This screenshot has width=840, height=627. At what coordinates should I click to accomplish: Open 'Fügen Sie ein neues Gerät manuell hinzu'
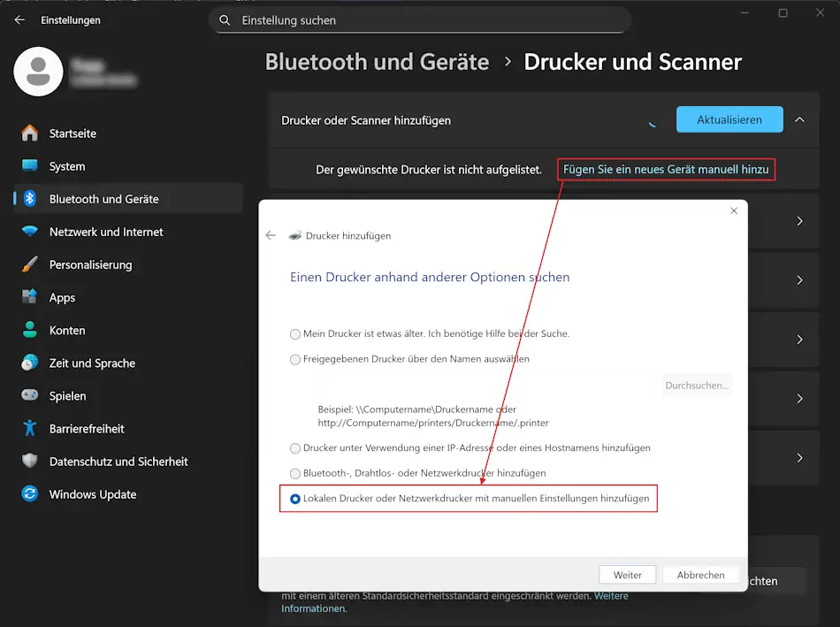[x=666, y=168]
